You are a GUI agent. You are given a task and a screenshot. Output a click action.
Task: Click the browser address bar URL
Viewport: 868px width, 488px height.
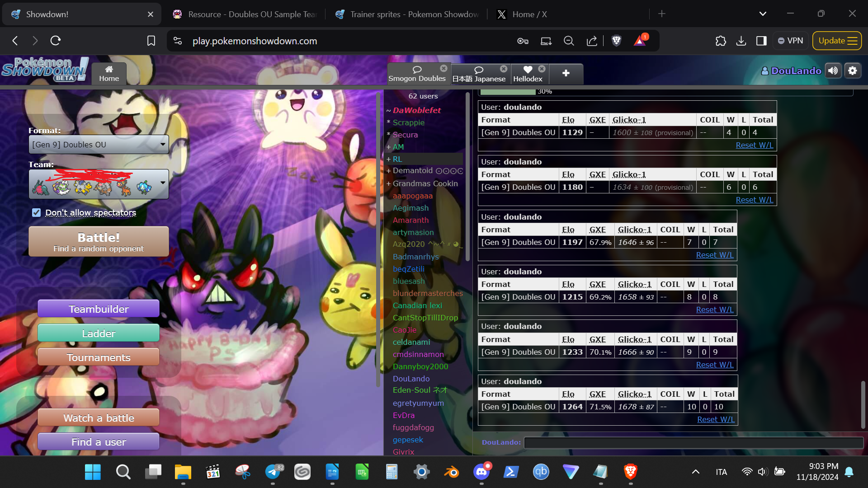(x=255, y=41)
